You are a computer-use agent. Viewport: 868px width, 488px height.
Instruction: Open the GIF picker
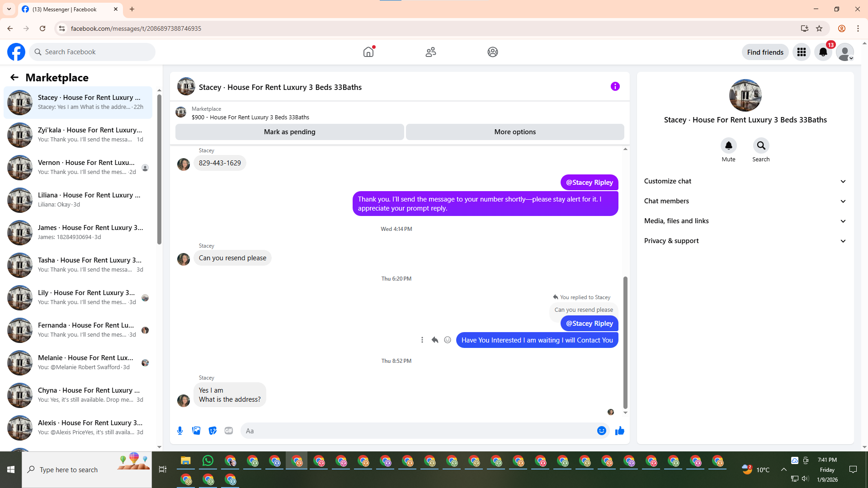(x=229, y=431)
